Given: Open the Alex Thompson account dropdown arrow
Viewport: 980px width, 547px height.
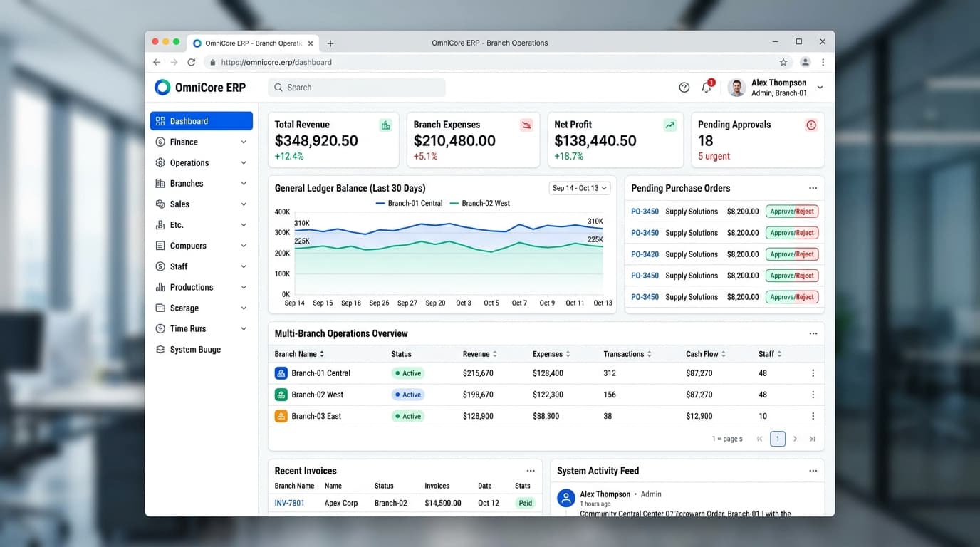Looking at the screenshot, I should (x=820, y=88).
